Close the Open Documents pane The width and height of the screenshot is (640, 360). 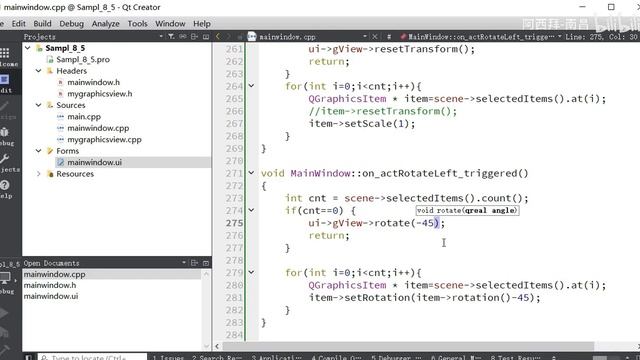pos(206,263)
